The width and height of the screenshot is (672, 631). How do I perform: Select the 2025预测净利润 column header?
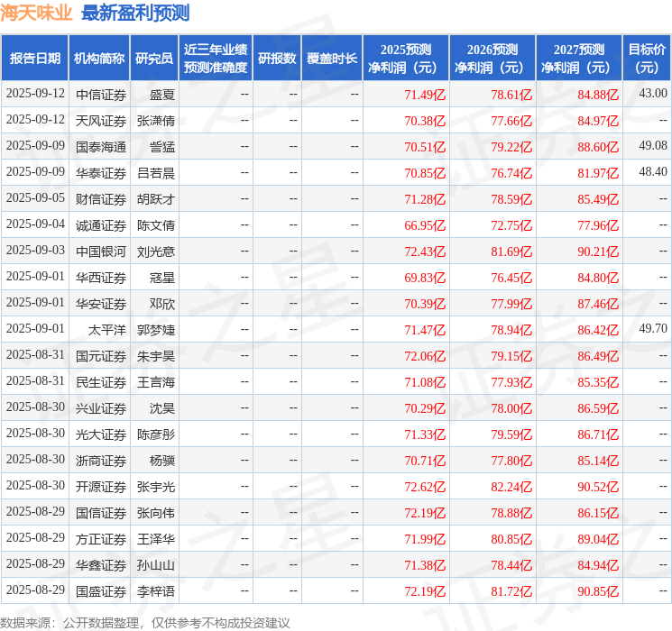click(x=406, y=59)
